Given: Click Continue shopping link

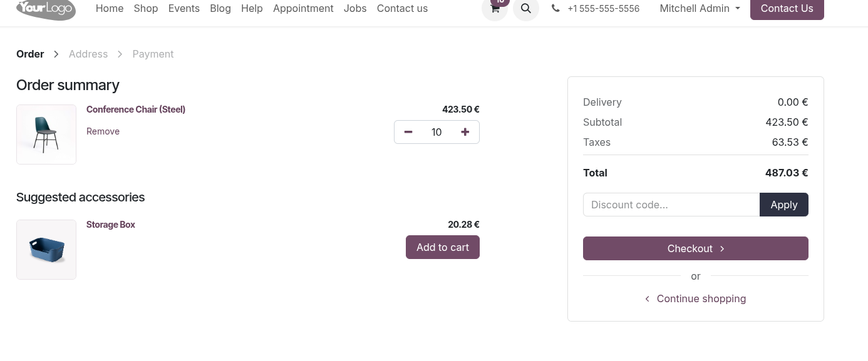Looking at the screenshot, I should [x=696, y=299].
